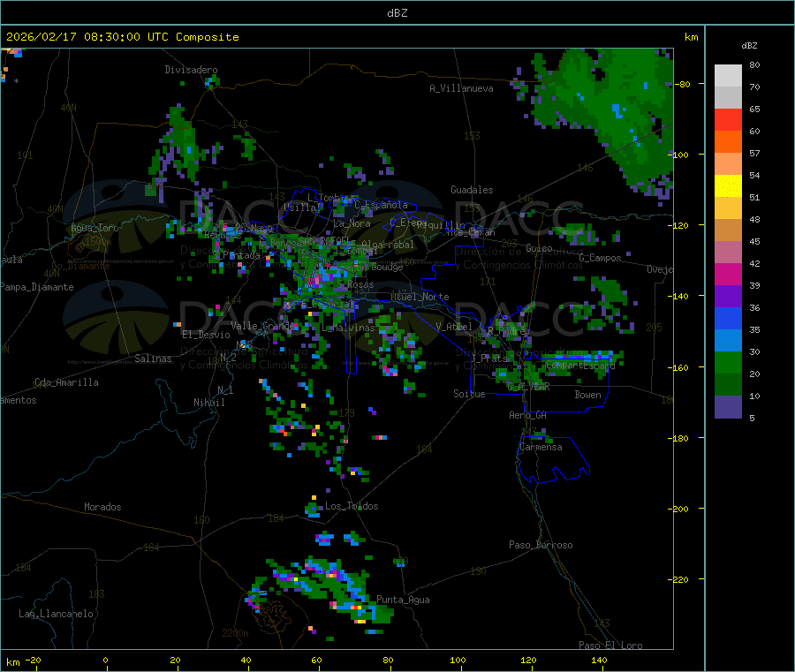Click the 'Agua_Toro' label
795x672 pixels.
click(x=95, y=228)
